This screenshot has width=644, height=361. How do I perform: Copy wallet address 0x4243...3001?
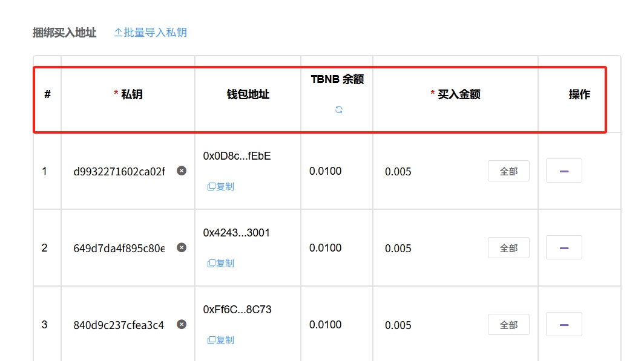220,264
